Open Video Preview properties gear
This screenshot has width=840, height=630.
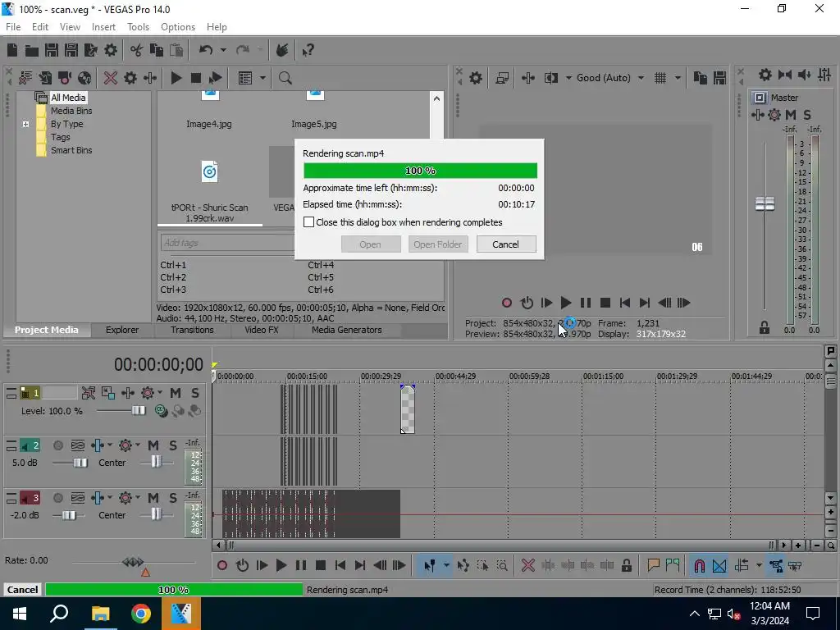tap(476, 78)
